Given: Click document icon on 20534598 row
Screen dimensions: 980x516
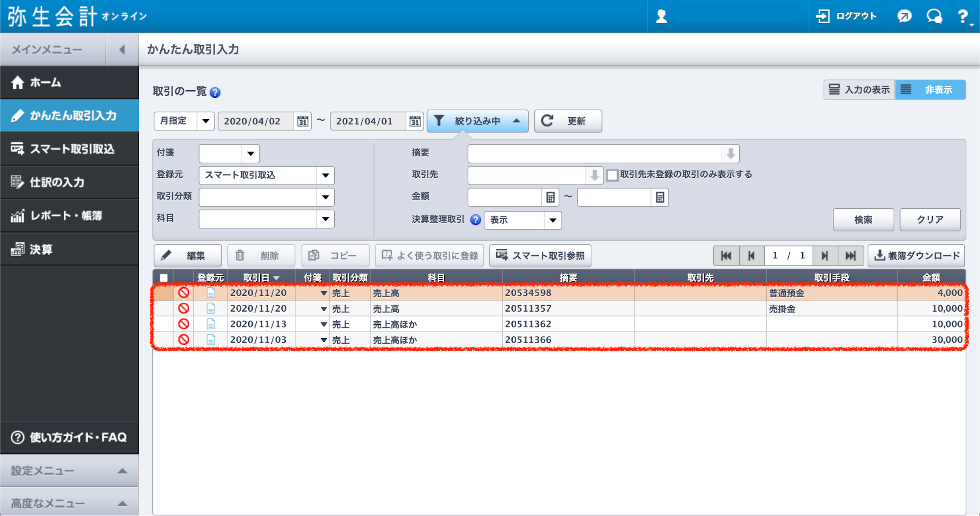Looking at the screenshot, I should [211, 293].
